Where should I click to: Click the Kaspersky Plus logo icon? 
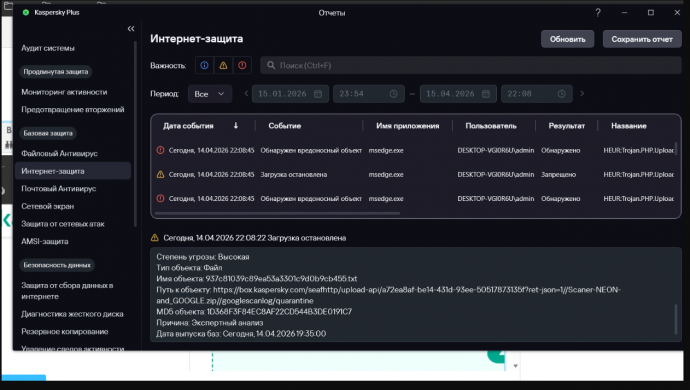tap(26, 12)
